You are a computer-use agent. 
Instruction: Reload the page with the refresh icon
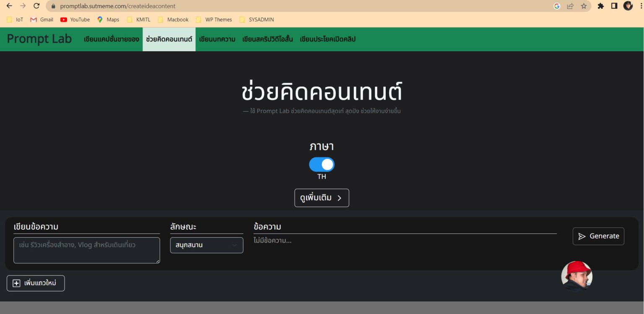tap(36, 6)
